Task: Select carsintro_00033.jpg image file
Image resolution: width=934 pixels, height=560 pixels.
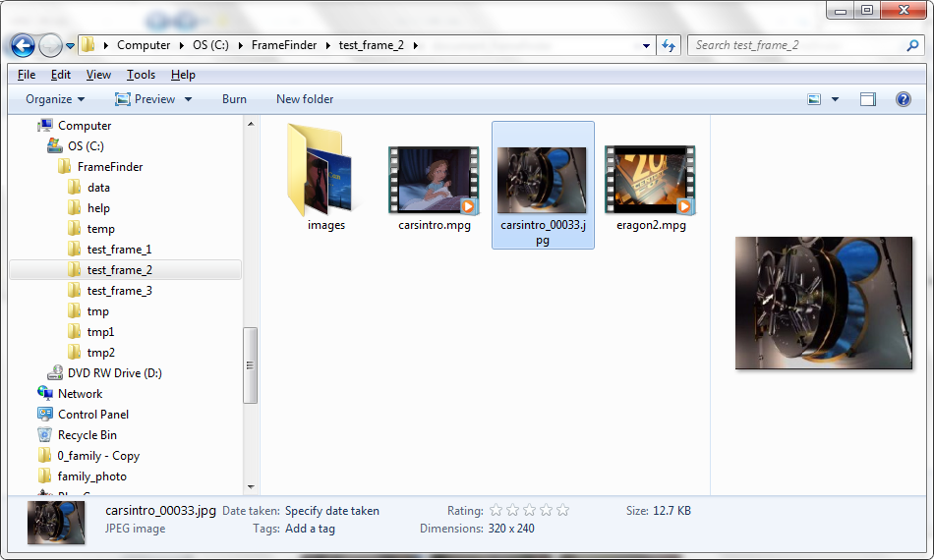Action: pyautogui.click(x=543, y=185)
